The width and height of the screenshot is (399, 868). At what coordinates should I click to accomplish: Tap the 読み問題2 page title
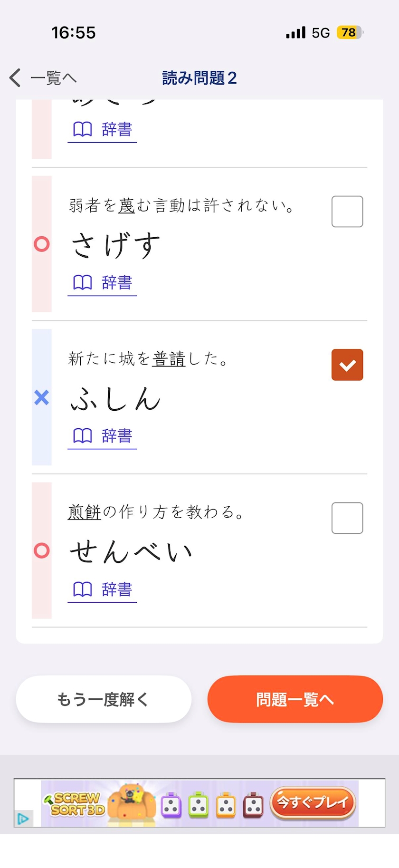click(199, 77)
